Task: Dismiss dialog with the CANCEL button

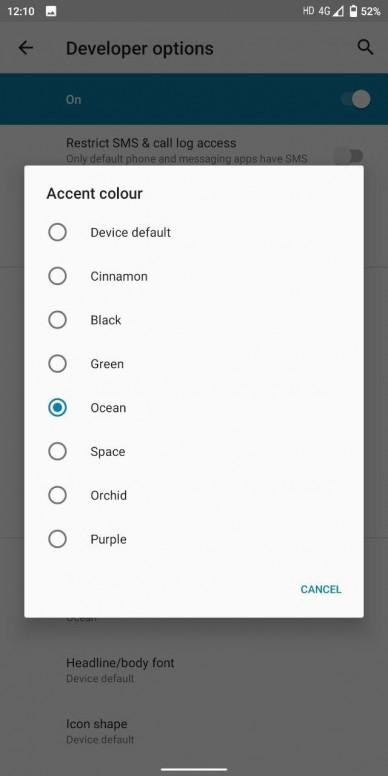Action: pos(321,589)
